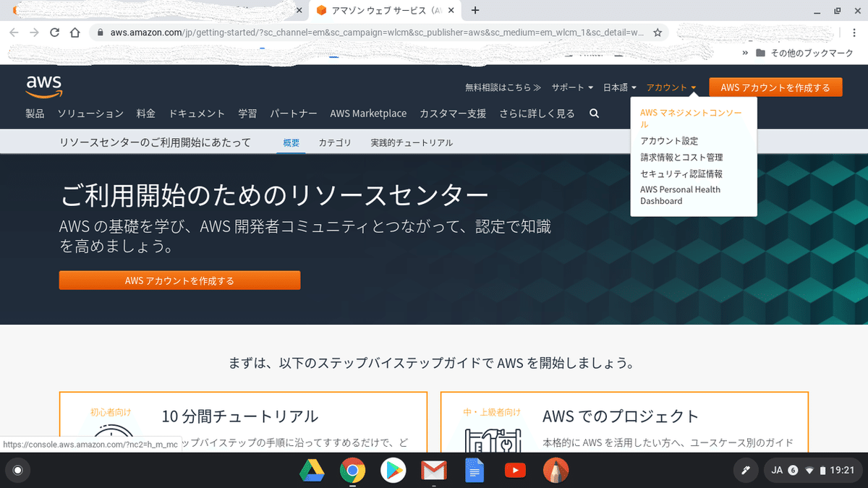Launch Gmail from the shelf
Screen dimensions: 868x488
click(x=434, y=471)
